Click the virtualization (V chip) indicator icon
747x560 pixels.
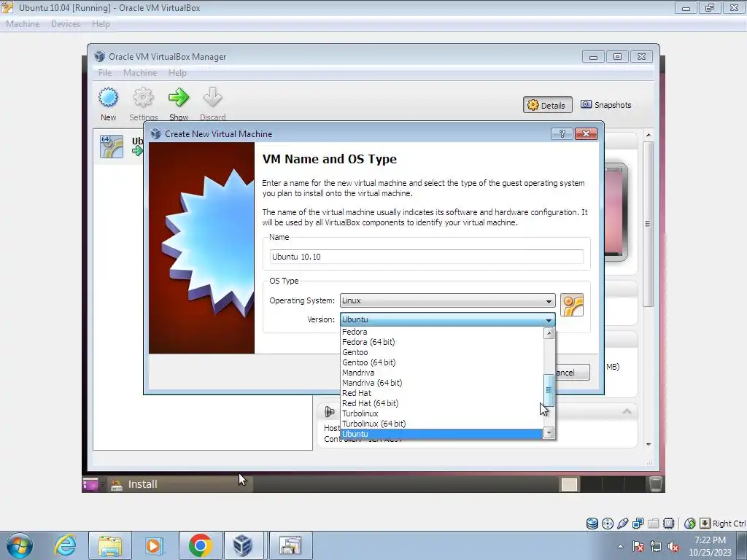668,524
